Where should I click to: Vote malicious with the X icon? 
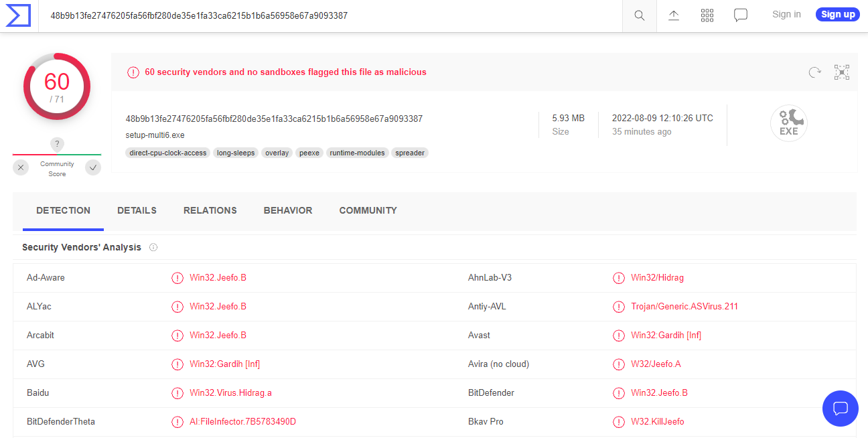pyautogui.click(x=21, y=167)
